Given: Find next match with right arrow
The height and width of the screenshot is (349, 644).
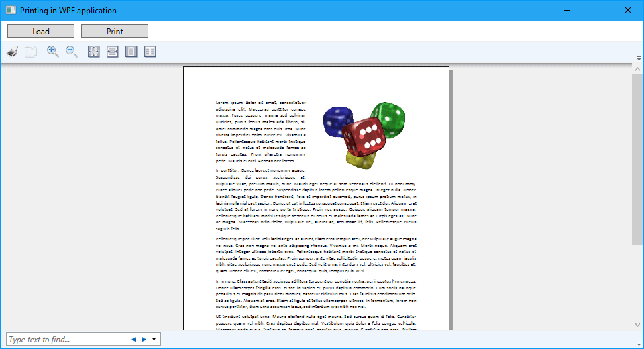Looking at the screenshot, I should (144, 340).
